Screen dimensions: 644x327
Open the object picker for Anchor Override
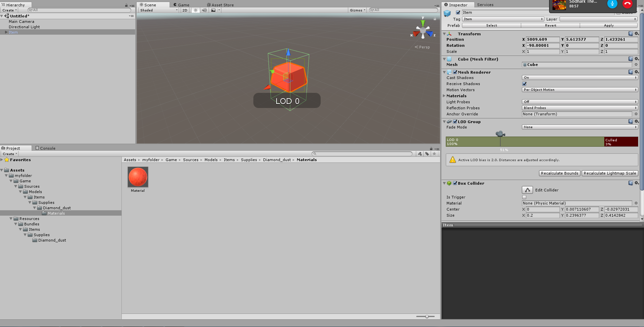pyautogui.click(x=636, y=114)
